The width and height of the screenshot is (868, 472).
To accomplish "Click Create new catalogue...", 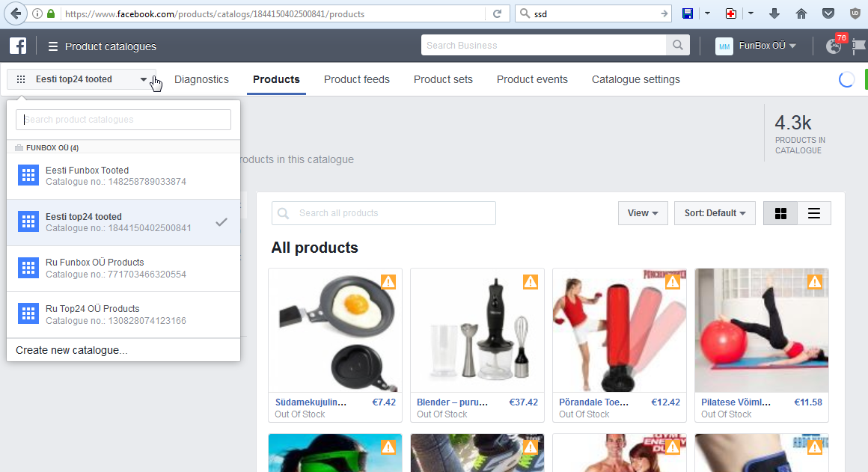I will point(71,350).
